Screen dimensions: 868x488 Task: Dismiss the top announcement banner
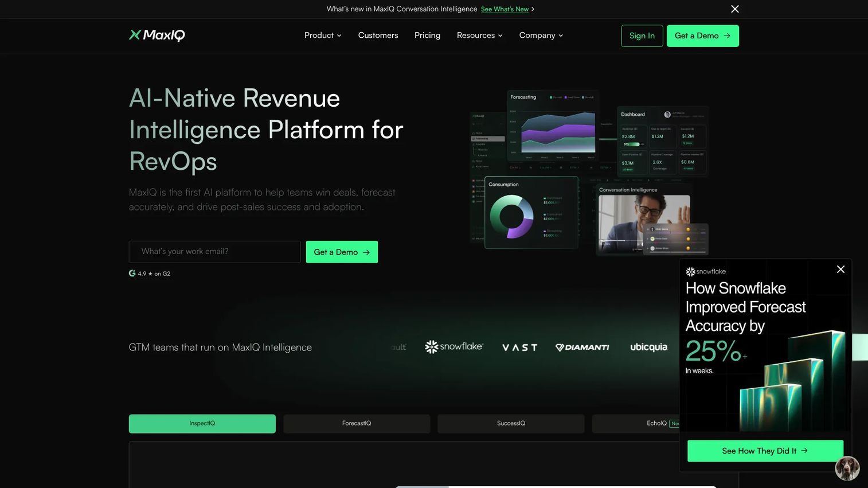pyautogui.click(x=735, y=9)
